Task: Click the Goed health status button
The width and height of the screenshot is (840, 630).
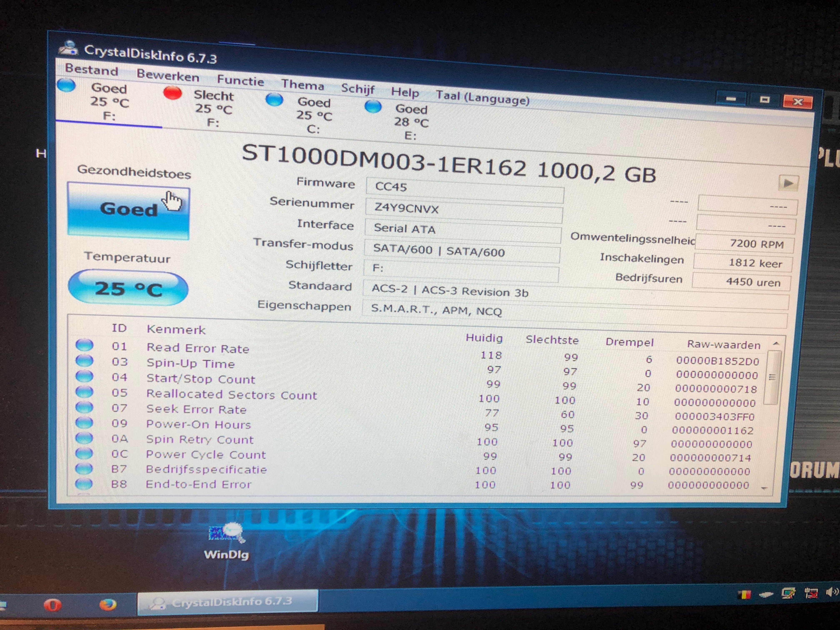Action: pos(128,211)
